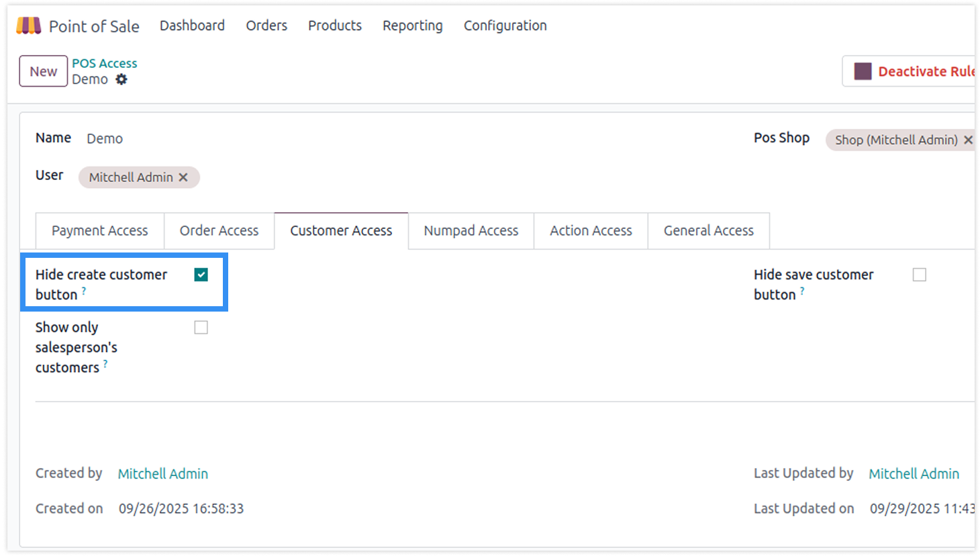
Task: Open the Reporting menu
Action: point(412,26)
